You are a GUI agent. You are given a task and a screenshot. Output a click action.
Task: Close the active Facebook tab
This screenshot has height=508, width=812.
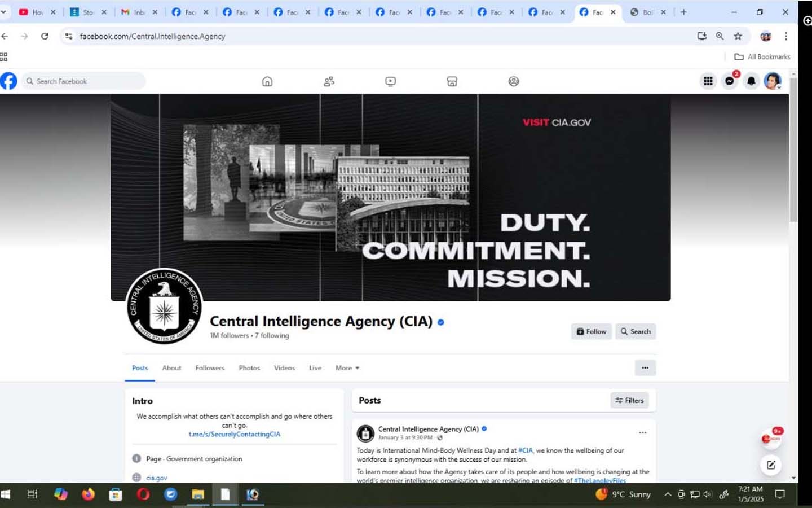point(613,12)
